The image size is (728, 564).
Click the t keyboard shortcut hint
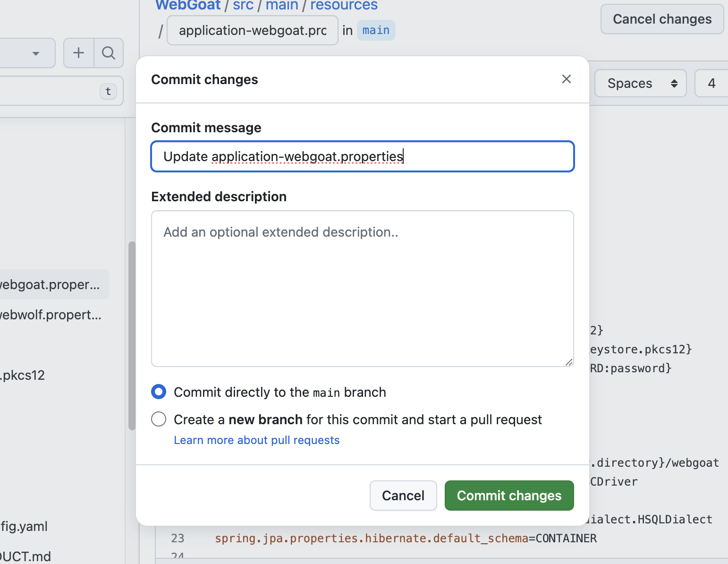click(108, 91)
